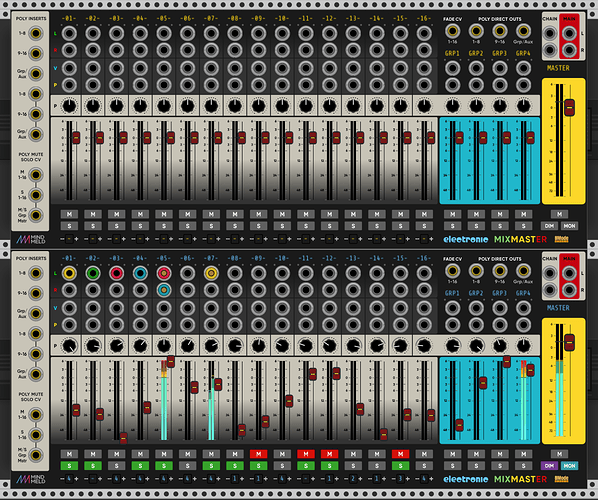The height and width of the screenshot is (500, 598).
Task: Click the red-cabled left input jack of bottom mixer track 03
Action: tap(116, 273)
